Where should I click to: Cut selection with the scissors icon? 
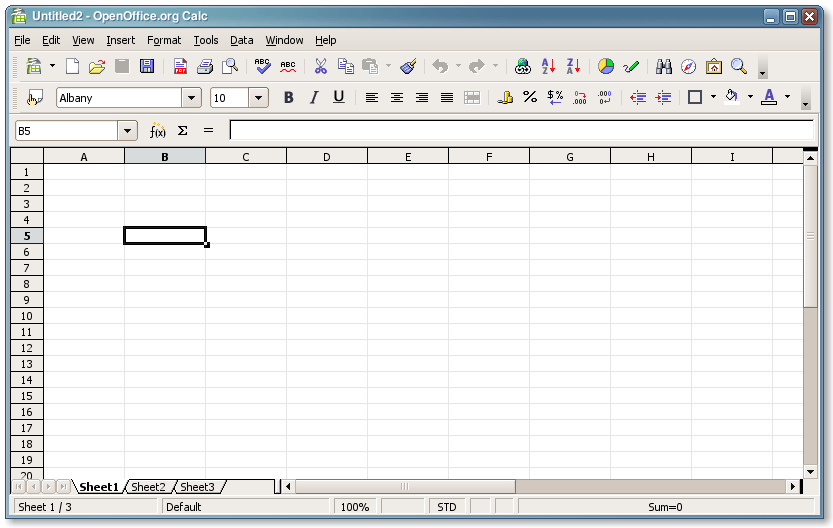320,66
